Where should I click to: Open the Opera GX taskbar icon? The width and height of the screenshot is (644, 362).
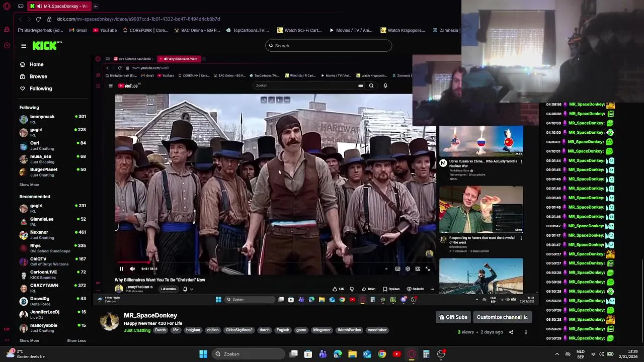click(412, 354)
